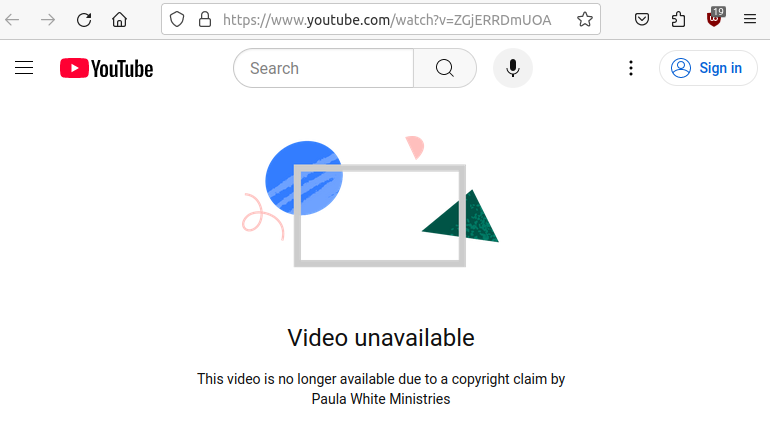Open Firefox application menu
Screen dimensions: 770x424
750,20
